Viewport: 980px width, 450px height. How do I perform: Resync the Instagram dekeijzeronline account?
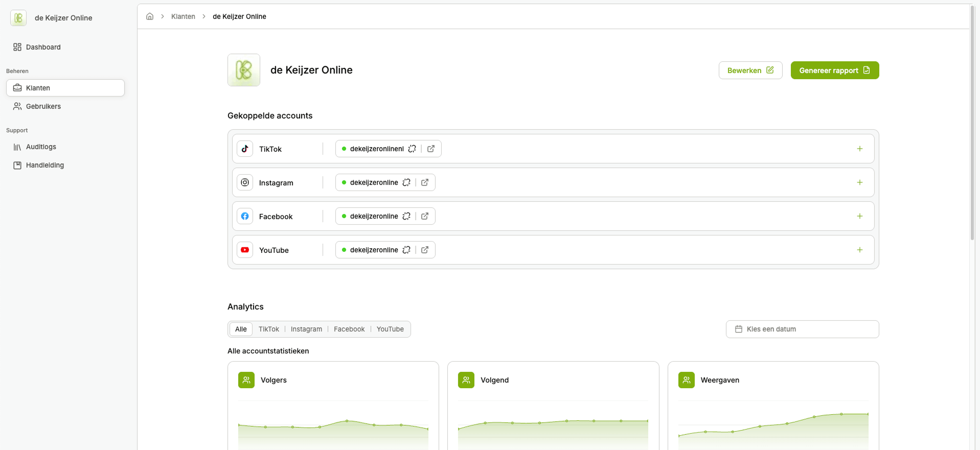(406, 182)
